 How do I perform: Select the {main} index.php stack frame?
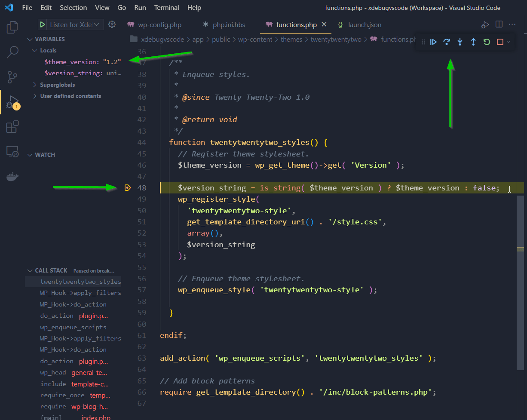click(74, 417)
